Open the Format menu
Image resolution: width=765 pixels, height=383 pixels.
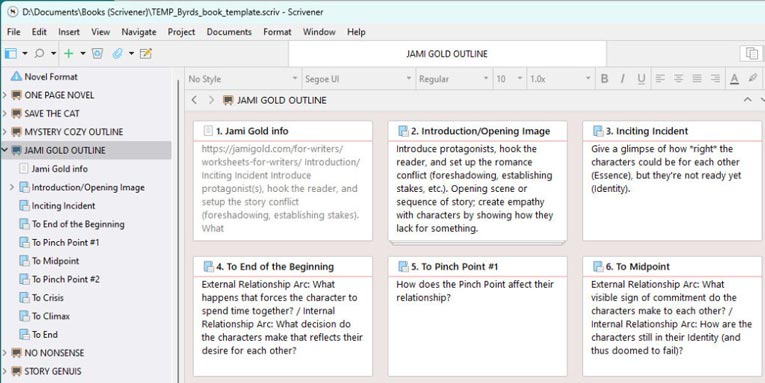[x=277, y=32]
